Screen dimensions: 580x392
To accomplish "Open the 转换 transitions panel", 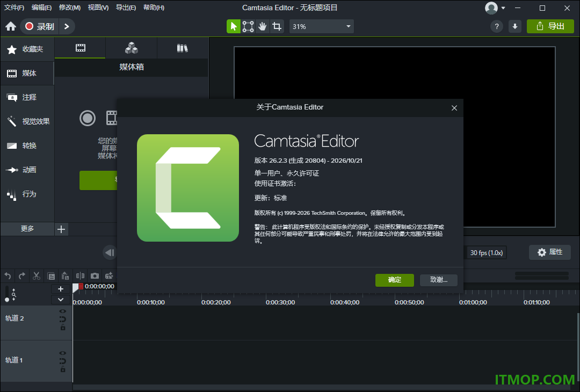I will [27, 146].
